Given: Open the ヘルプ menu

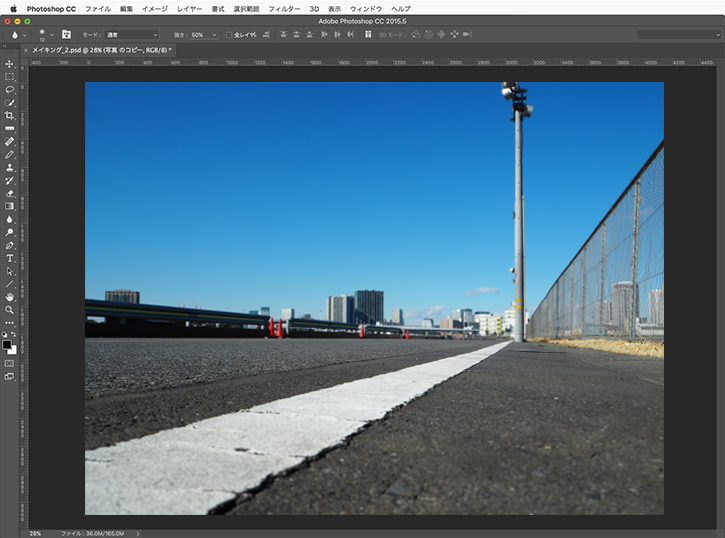Looking at the screenshot, I should tap(401, 9).
